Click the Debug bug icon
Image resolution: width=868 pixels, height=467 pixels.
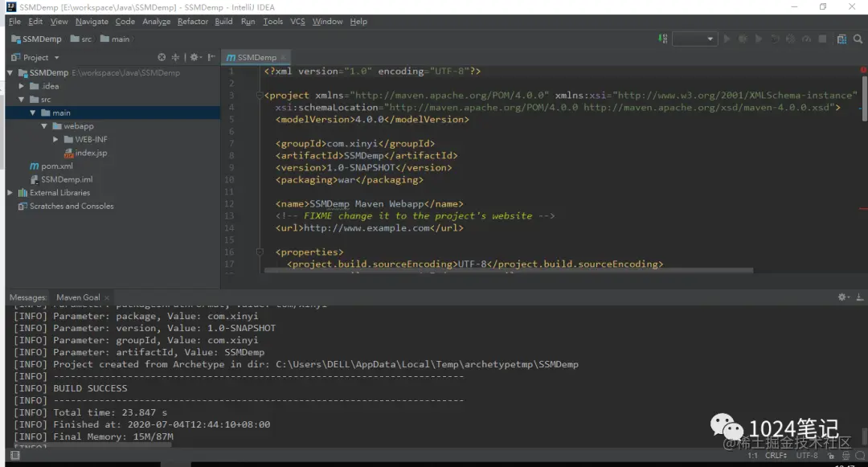pos(743,39)
